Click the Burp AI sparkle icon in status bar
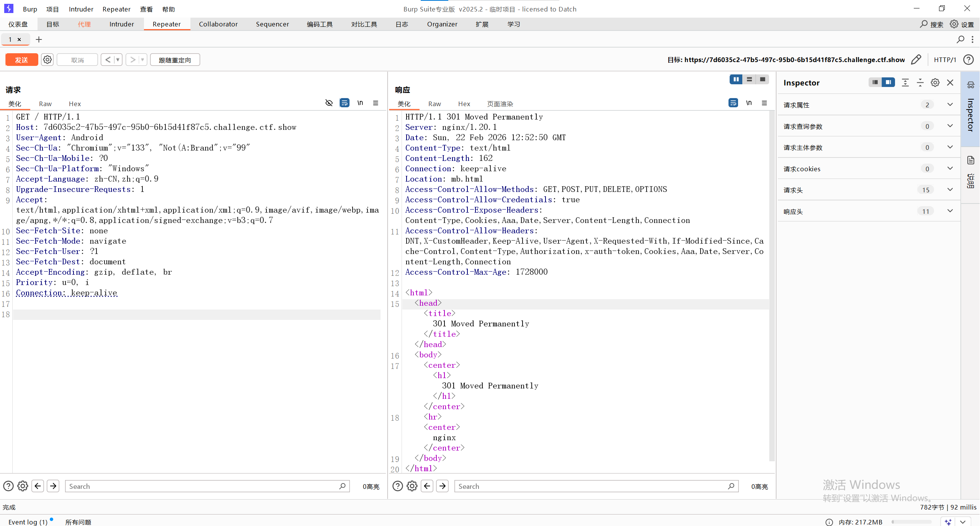This screenshot has width=980, height=526. coord(948,522)
